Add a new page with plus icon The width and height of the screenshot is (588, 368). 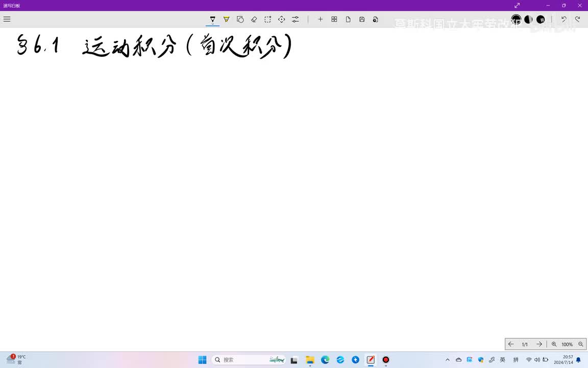point(320,19)
